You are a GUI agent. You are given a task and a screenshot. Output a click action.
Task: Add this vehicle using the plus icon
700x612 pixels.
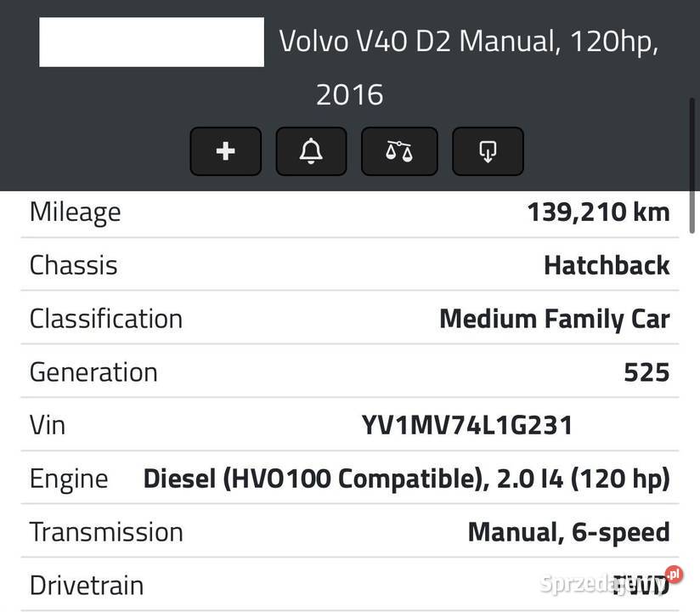click(225, 151)
